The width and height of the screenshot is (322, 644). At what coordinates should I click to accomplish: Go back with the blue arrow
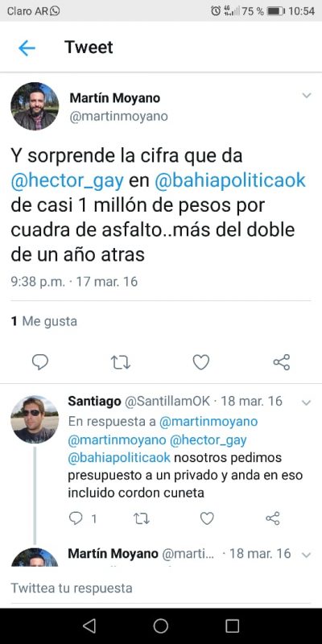[x=27, y=48]
